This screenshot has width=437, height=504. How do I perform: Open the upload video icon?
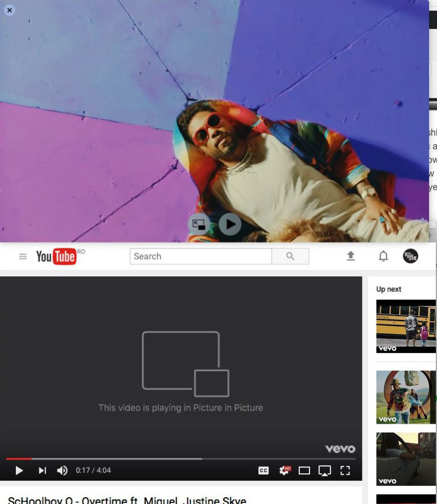click(351, 256)
